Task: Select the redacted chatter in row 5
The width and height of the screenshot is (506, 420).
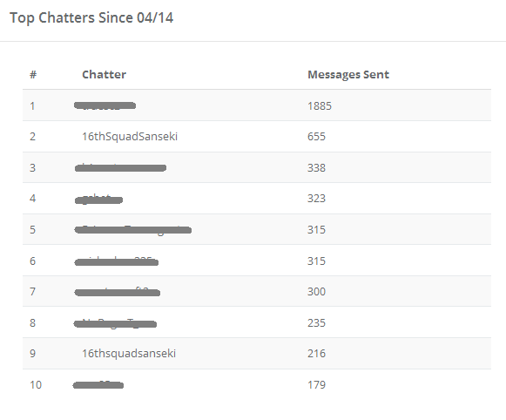Action: pos(133,230)
